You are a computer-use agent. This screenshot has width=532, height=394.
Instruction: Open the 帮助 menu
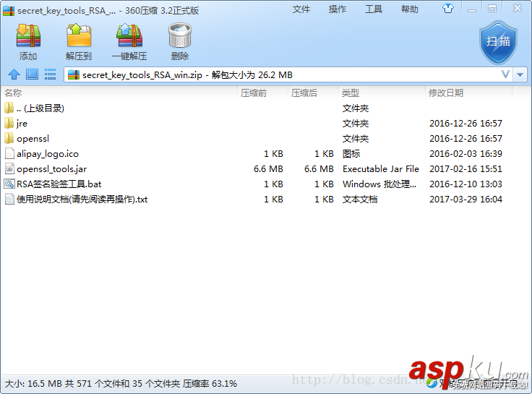410,9
